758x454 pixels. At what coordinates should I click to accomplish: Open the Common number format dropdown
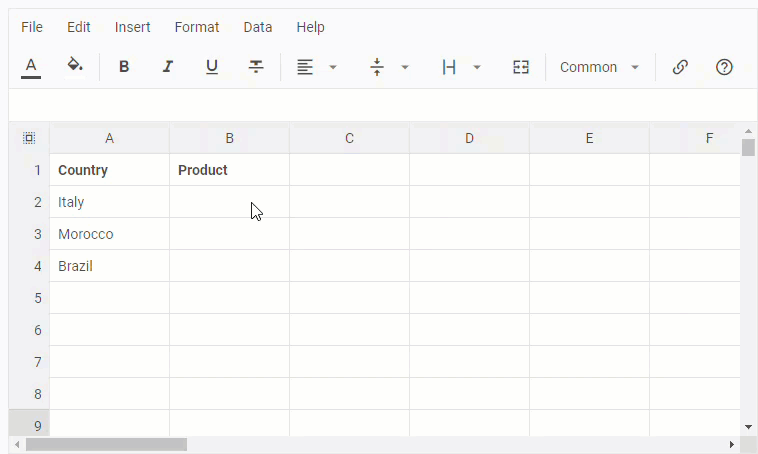coord(599,67)
